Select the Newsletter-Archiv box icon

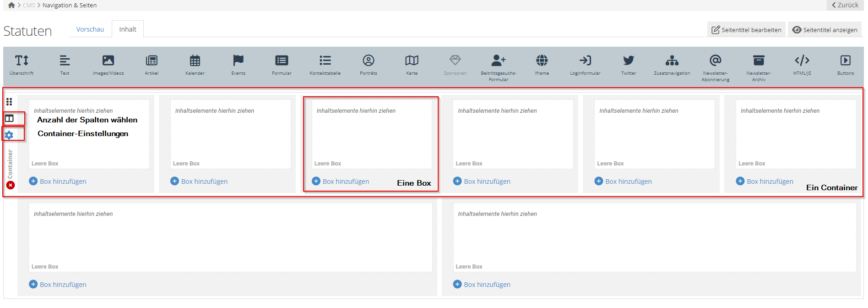(759, 60)
